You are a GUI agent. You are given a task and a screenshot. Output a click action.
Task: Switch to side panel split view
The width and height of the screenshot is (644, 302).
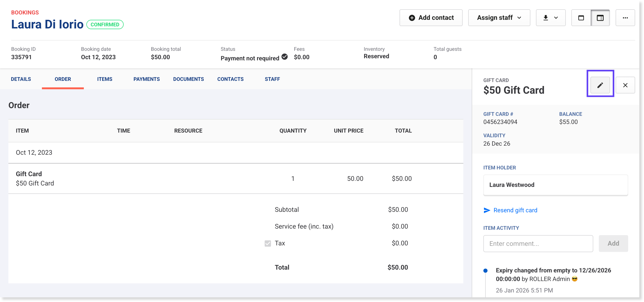coord(600,18)
